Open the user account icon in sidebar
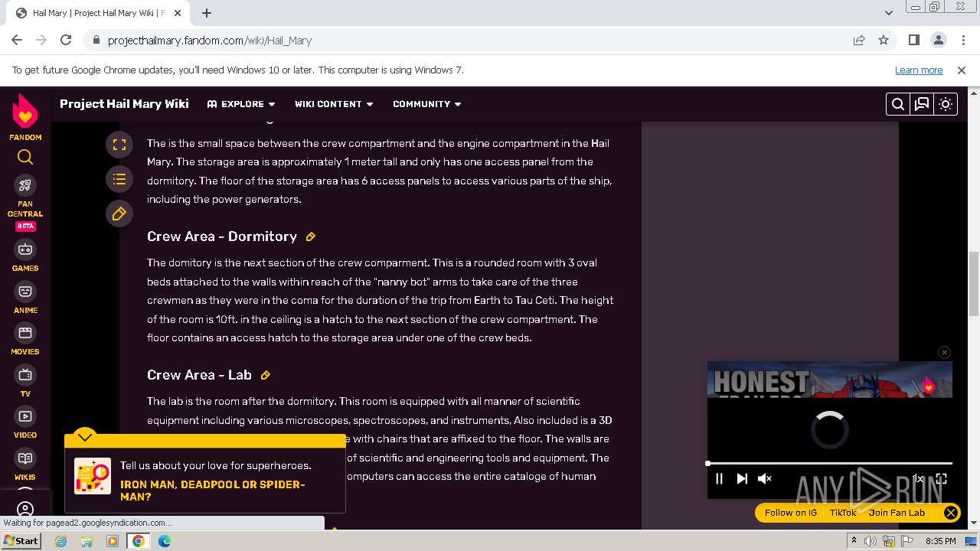 coord(25,509)
